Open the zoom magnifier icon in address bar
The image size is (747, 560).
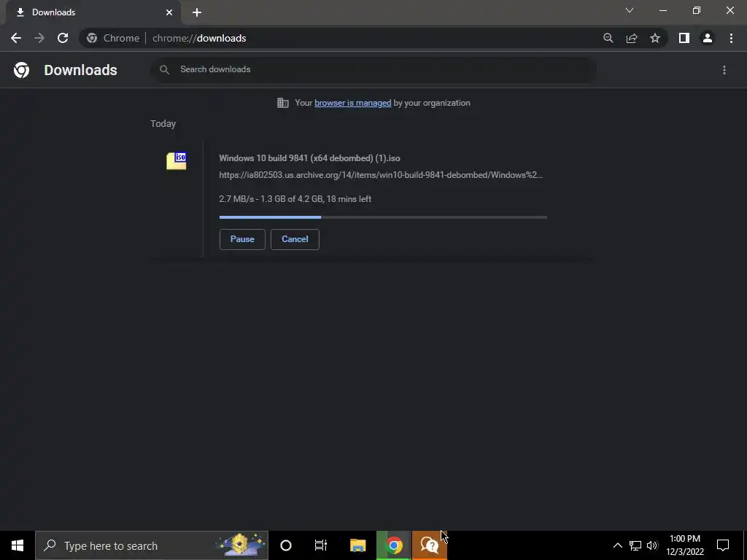click(x=608, y=38)
